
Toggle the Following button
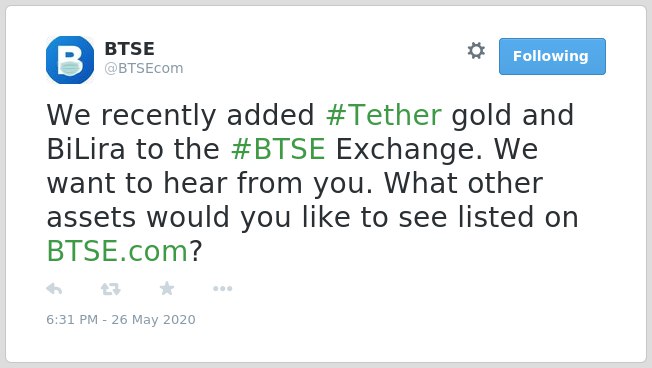point(552,57)
